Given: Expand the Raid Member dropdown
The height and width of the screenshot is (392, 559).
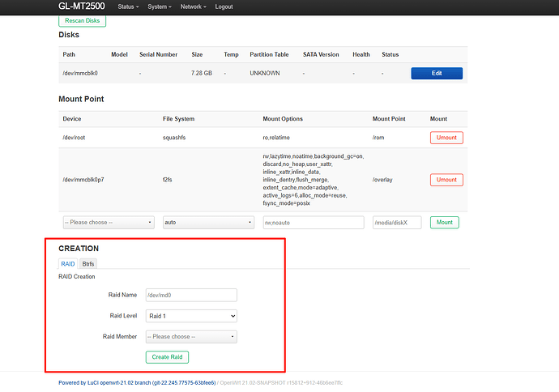Looking at the screenshot, I should tap(190, 336).
